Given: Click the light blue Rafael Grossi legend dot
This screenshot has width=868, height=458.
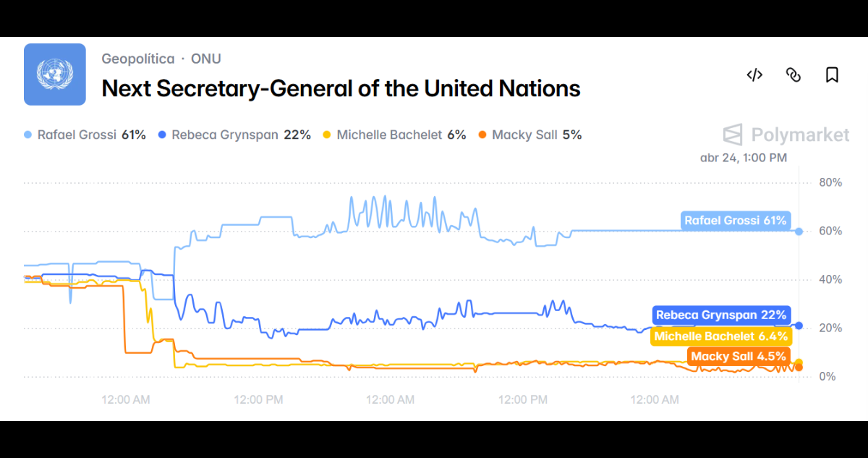Looking at the screenshot, I should coord(28,135).
